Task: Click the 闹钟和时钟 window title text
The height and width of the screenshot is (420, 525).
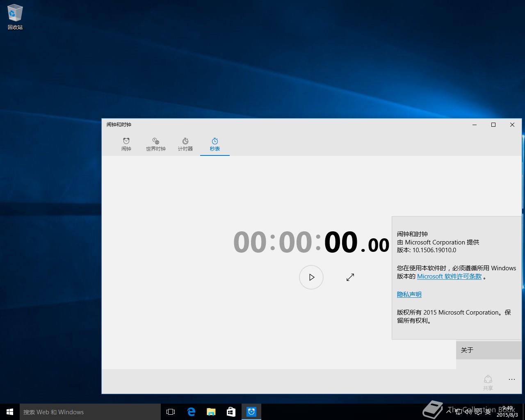Action: pos(119,125)
